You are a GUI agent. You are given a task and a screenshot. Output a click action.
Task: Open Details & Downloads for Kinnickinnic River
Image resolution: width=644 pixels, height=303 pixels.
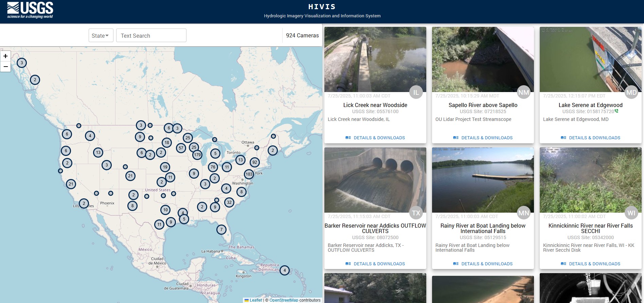pos(591,264)
